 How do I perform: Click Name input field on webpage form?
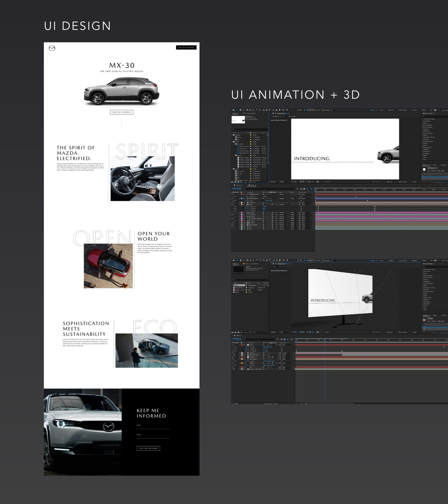(153, 427)
